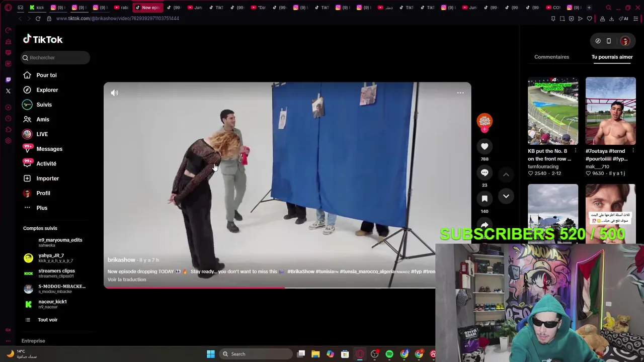This screenshot has height=362, width=644.
Task: Open options dots for #7outaya video
Action: [633, 151]
